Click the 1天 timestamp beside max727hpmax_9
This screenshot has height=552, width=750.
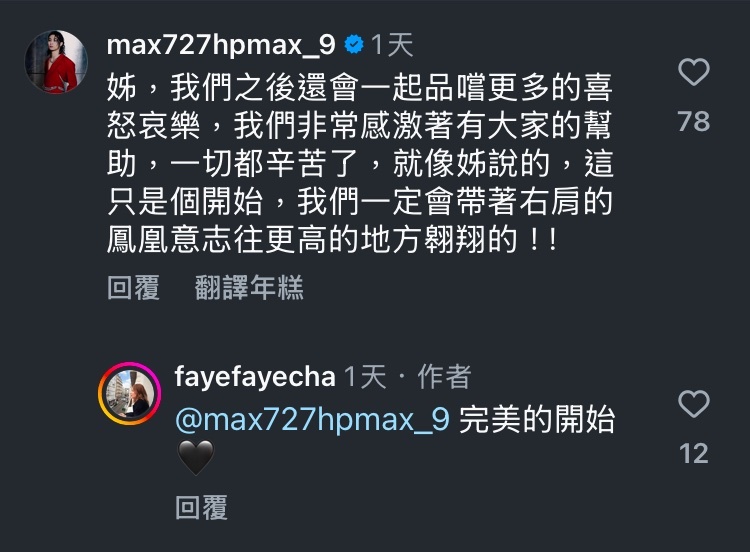coord(392,45)
